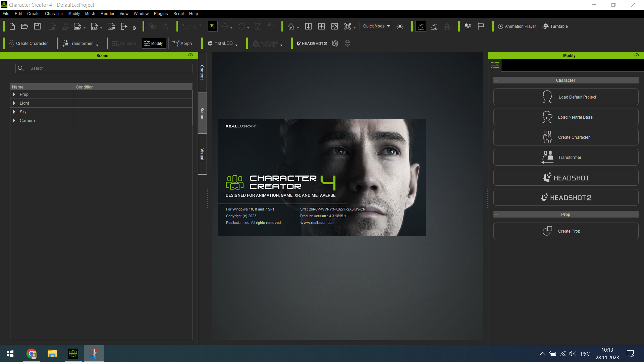Open the Quick Mode dropdown

pos(376,26)
